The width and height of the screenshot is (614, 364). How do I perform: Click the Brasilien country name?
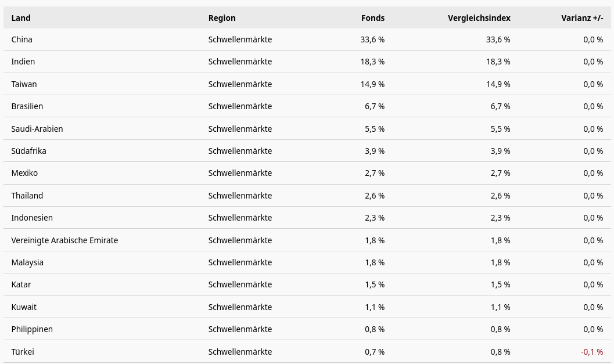tap(27, 106)
